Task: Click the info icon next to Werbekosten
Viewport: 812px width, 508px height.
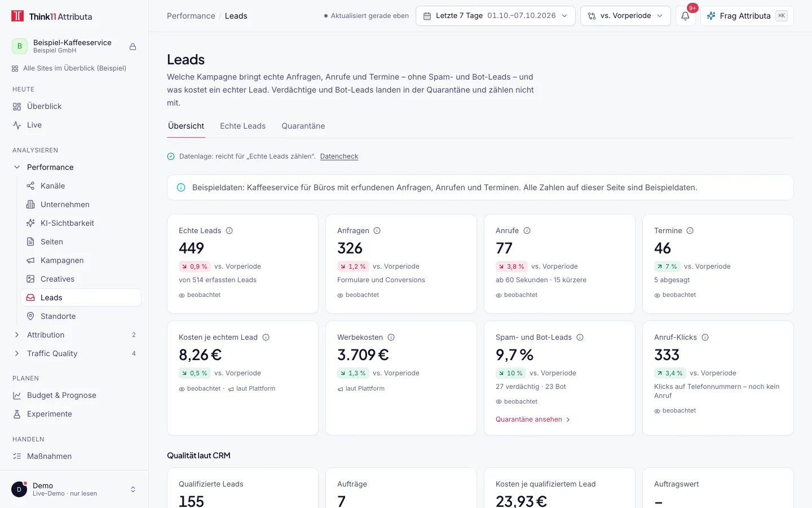Action: [391, 338]
